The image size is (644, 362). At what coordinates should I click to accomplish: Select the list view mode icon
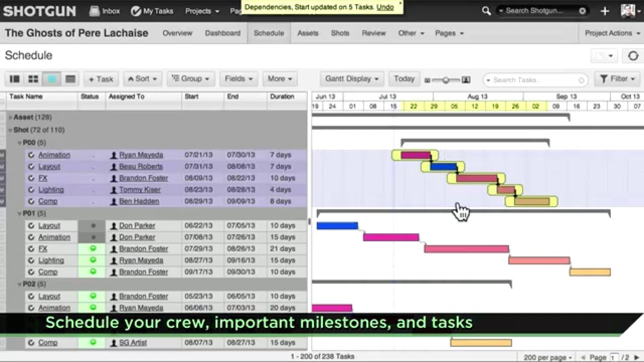click(52, 79)
